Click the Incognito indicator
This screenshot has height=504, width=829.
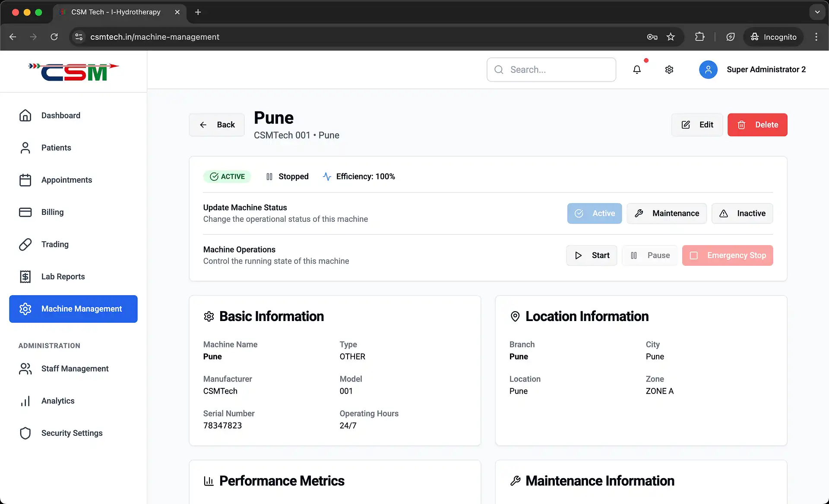point(773,37)
